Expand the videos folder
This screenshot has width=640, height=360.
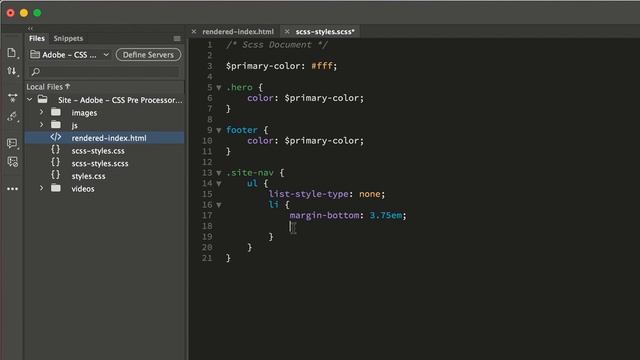tap(41, 188)
